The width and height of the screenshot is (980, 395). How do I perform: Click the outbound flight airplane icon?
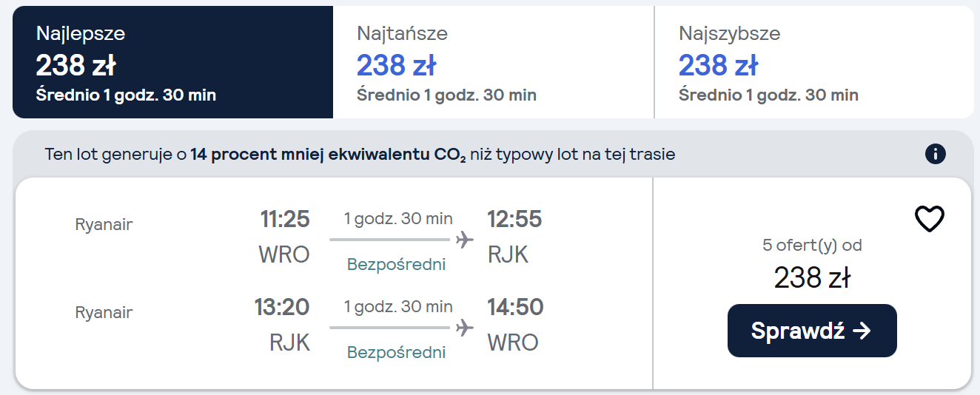464,240
